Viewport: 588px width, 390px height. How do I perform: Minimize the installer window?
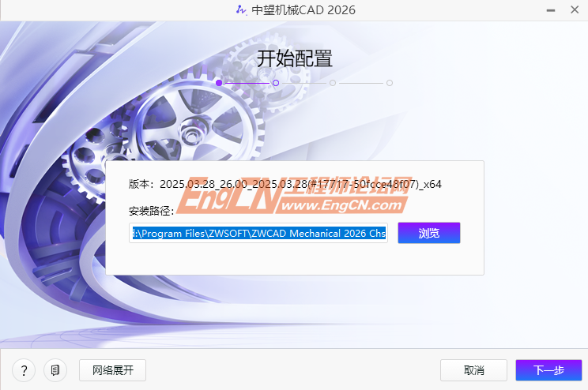tap(551, 10)
